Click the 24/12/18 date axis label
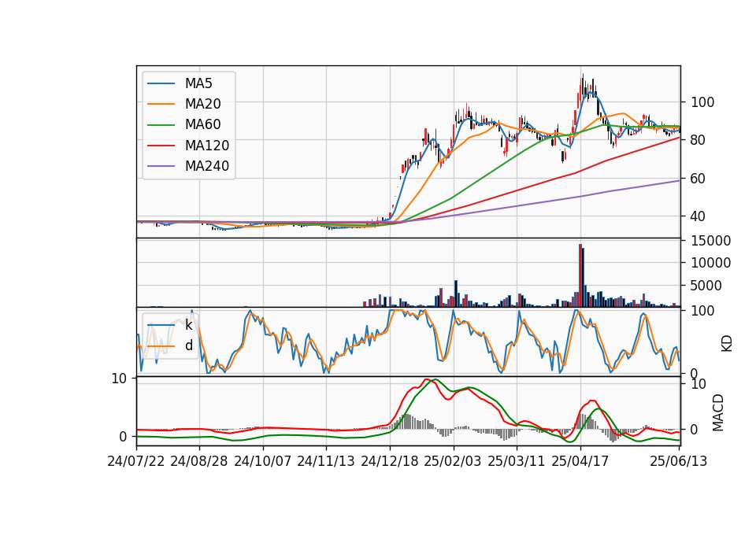Screen dimensions: 756x543 click(390, 461)
